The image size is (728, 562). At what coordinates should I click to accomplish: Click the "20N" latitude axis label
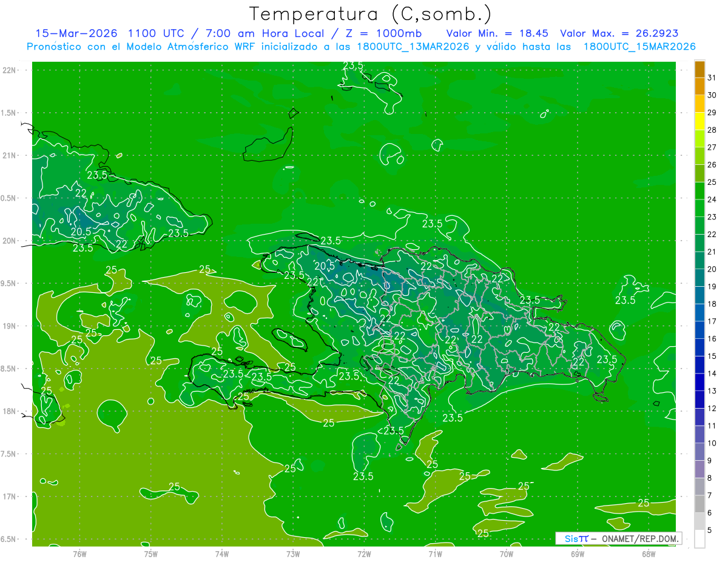coord(9,241)
